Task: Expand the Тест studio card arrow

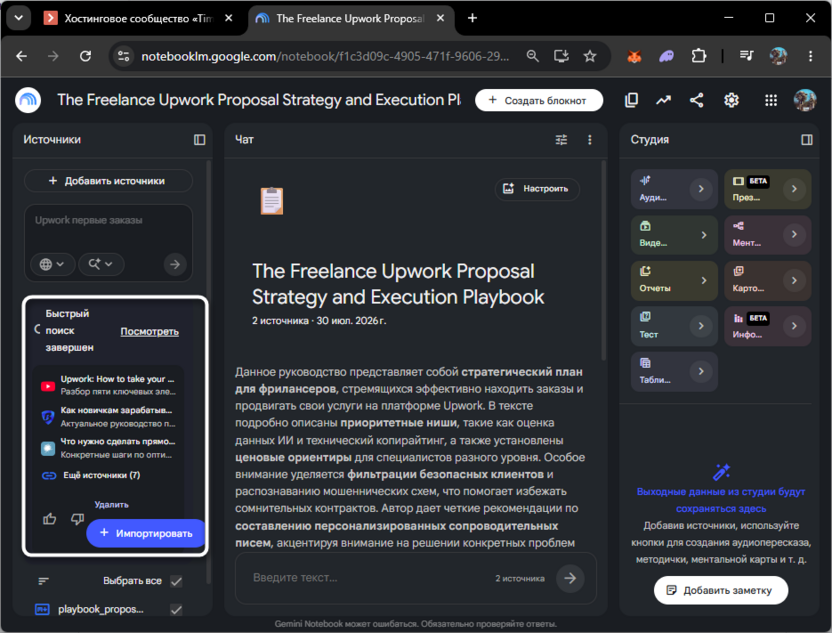Action: tap(701, 326)
